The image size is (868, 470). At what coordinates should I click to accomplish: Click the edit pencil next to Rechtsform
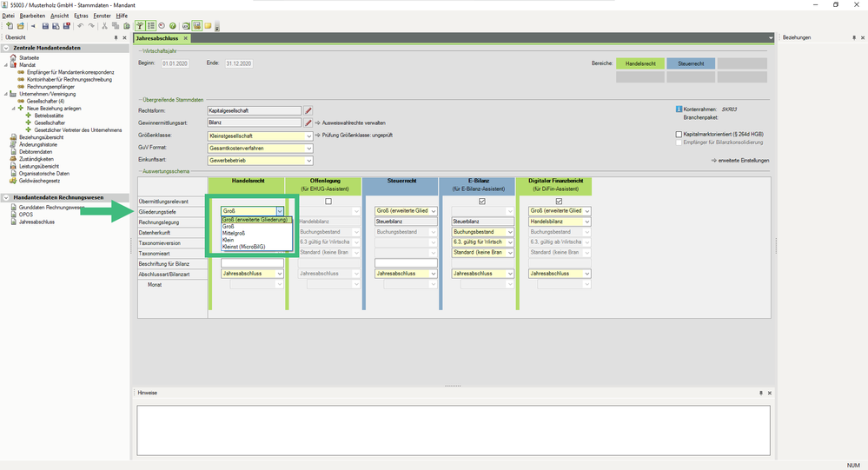click(x=308, y=110)
